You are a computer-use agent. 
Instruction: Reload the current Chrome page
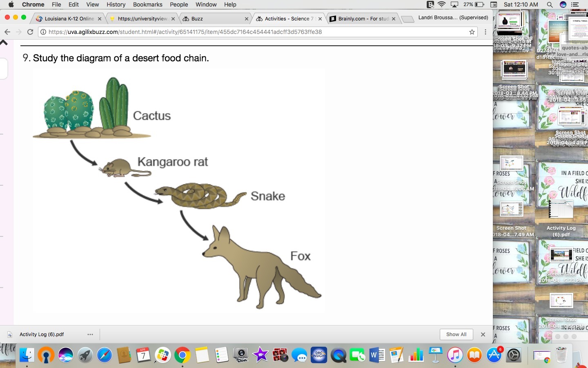click(30, 32)
